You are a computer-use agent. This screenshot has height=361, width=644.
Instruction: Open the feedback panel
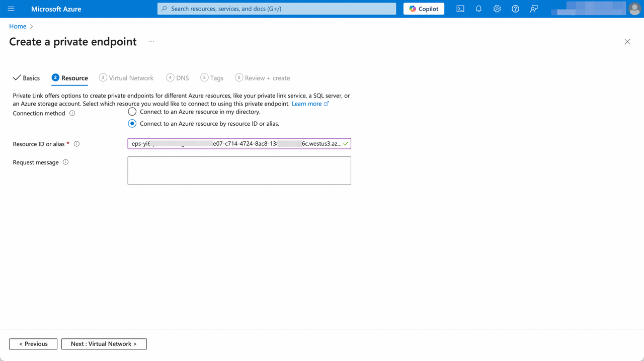click(533, 9)
